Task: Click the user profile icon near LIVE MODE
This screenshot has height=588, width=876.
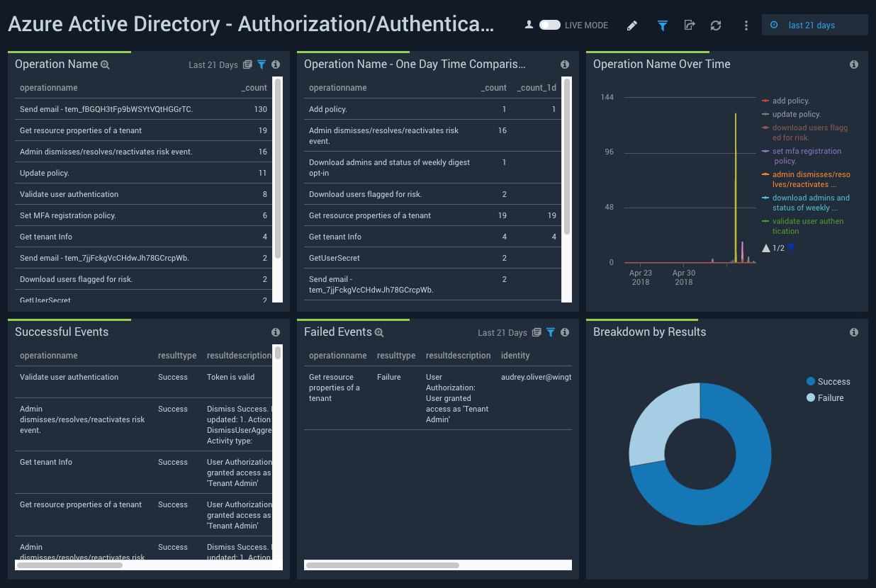Action: 529,24
